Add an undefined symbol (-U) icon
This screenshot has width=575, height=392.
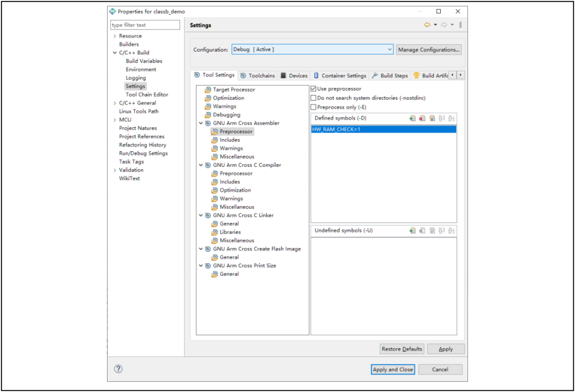[x=413, y=230]
